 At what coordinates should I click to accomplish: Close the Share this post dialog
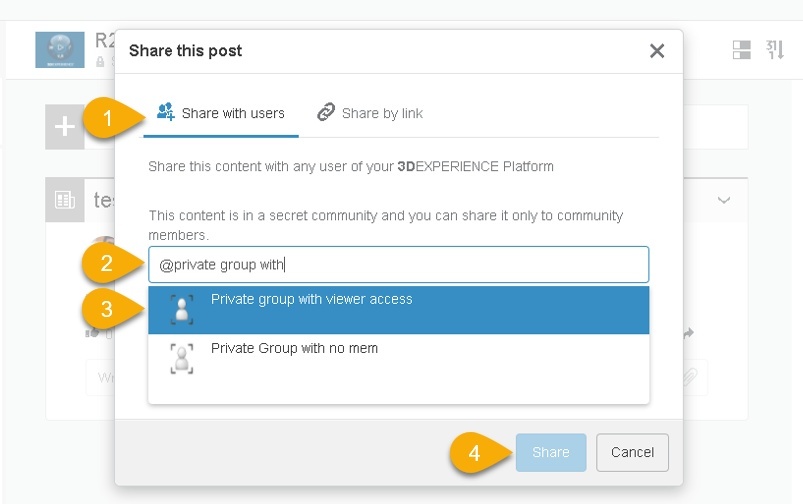click(x=657, y=51)
